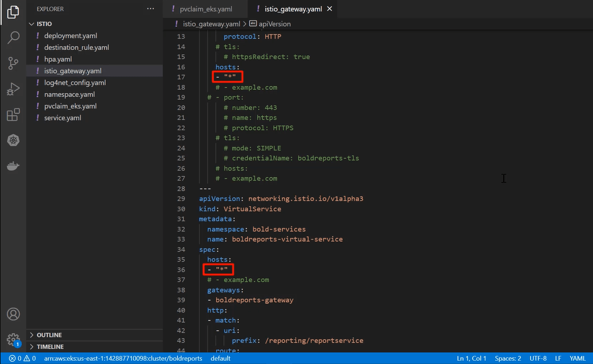Click 'protocol: HTTP' line
Screen dimensions: 593x364
[x=252, y=37]
